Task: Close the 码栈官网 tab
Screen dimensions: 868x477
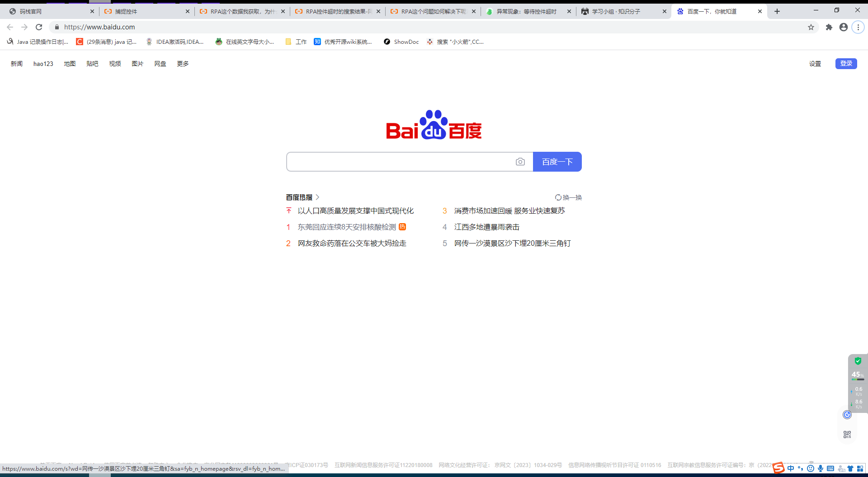Action: click(x=92, y=11)
